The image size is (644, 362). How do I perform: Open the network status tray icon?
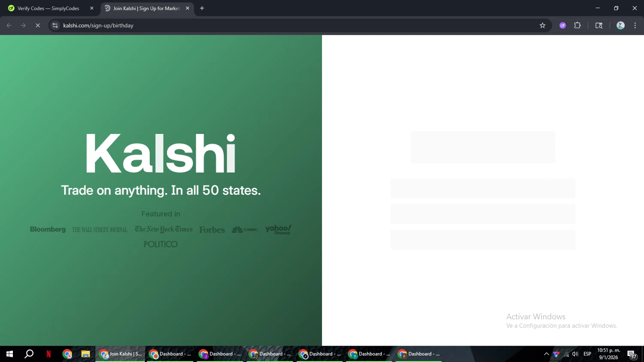pyautogui.click(x=566, y=354)
